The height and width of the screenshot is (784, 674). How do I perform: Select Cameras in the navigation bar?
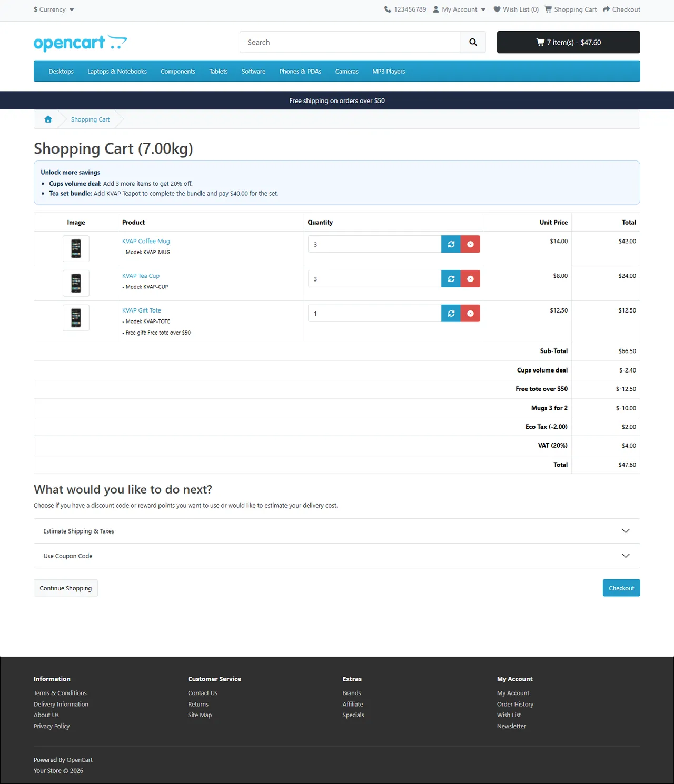coord(347,72)
